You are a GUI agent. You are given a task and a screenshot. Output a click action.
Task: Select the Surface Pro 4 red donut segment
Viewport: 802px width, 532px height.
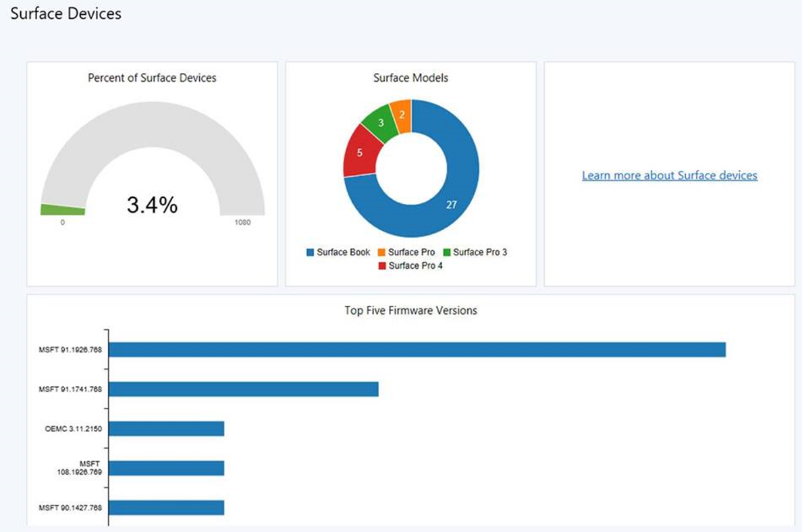point(358,152)
